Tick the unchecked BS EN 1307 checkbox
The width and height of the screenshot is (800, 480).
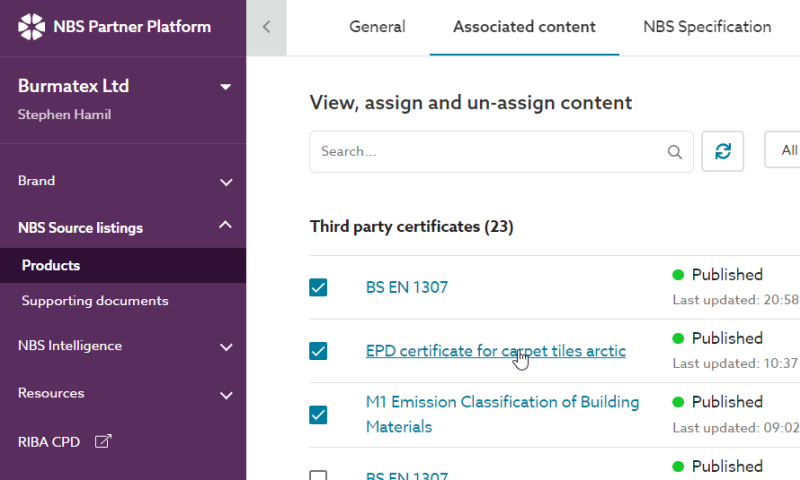click(x=318, y=475)
